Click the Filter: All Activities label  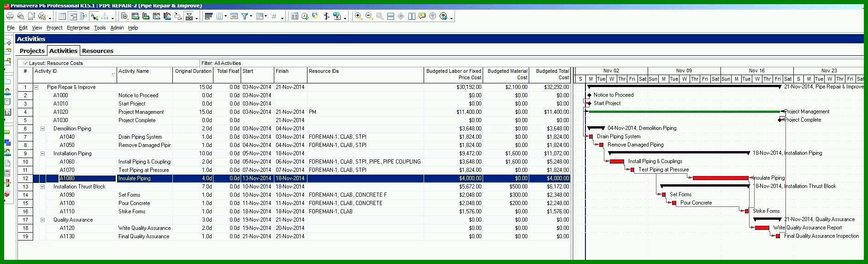coord(221,63)
